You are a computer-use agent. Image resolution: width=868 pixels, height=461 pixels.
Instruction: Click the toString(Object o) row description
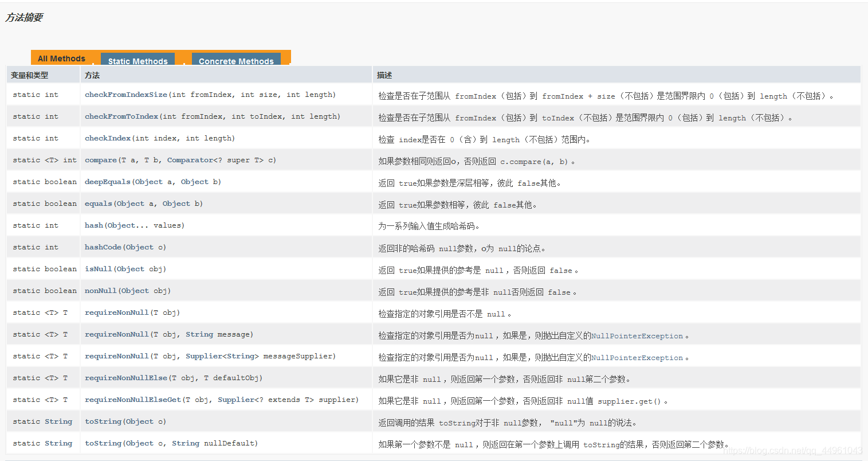[x=508, y=423]
